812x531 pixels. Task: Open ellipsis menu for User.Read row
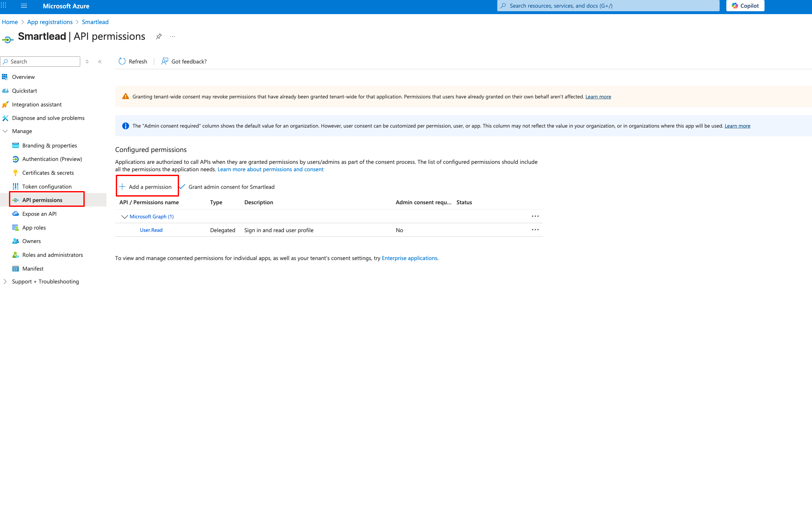coord(535,230)
